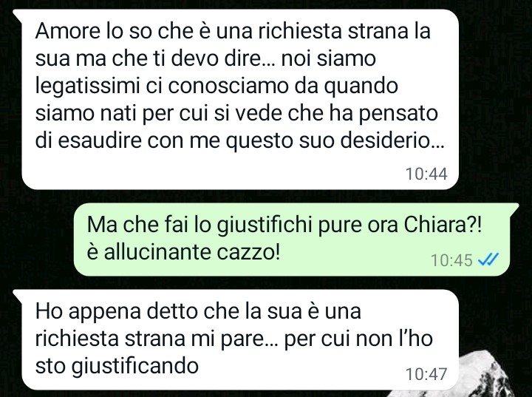Tap the black chat wallpaper area right of first message

(495, 99)
